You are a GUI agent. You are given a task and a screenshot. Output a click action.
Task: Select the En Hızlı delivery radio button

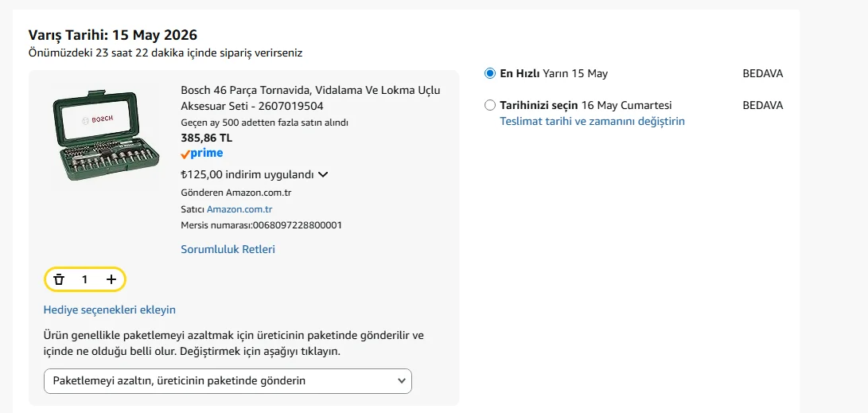click(x=490, y=74)
